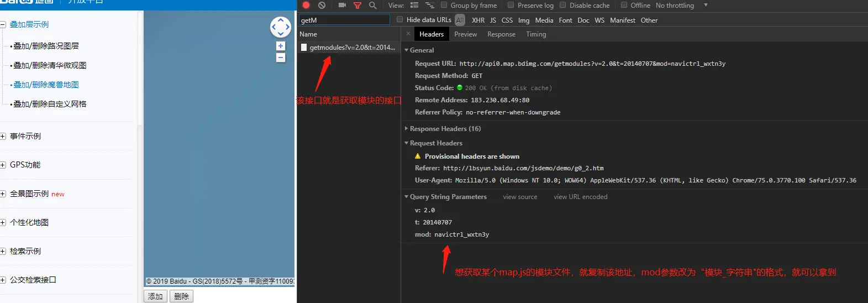Collapse the Request Headers section

[x=407, y=143]
